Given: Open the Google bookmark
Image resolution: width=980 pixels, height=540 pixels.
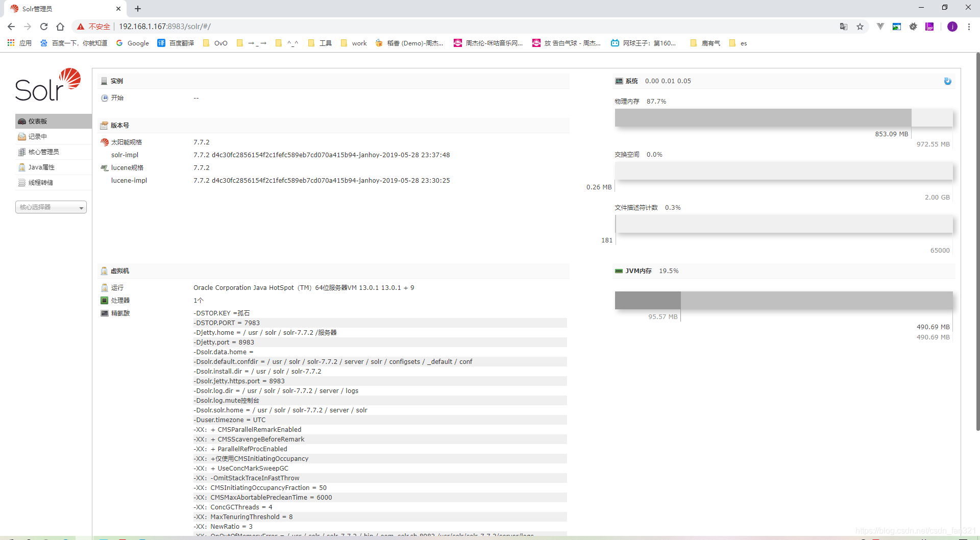Looking at the screenshot, I should (133, 43).
